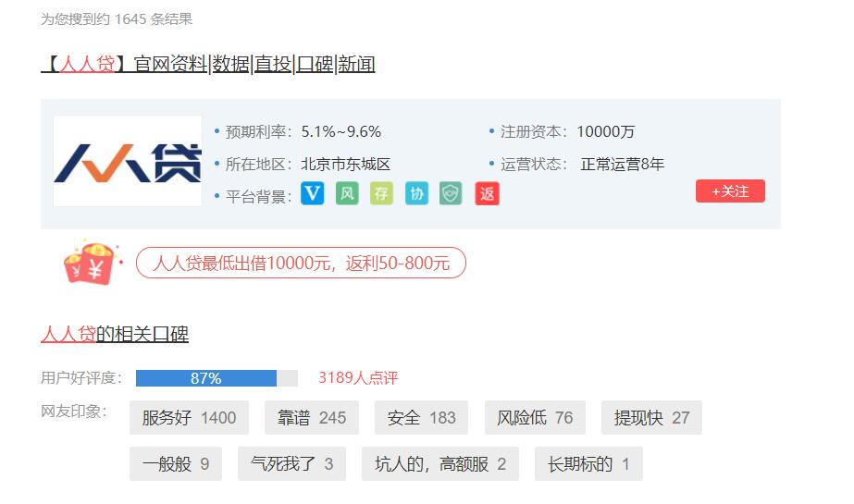Select the 服务好 1400 tag
854x504 pixels.
click(189, 417)
